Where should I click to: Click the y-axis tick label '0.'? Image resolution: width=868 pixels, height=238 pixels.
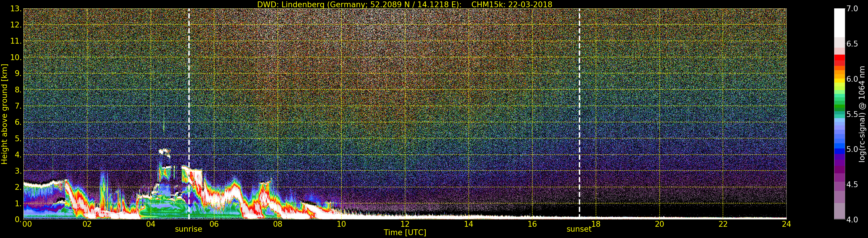point(18,220)
